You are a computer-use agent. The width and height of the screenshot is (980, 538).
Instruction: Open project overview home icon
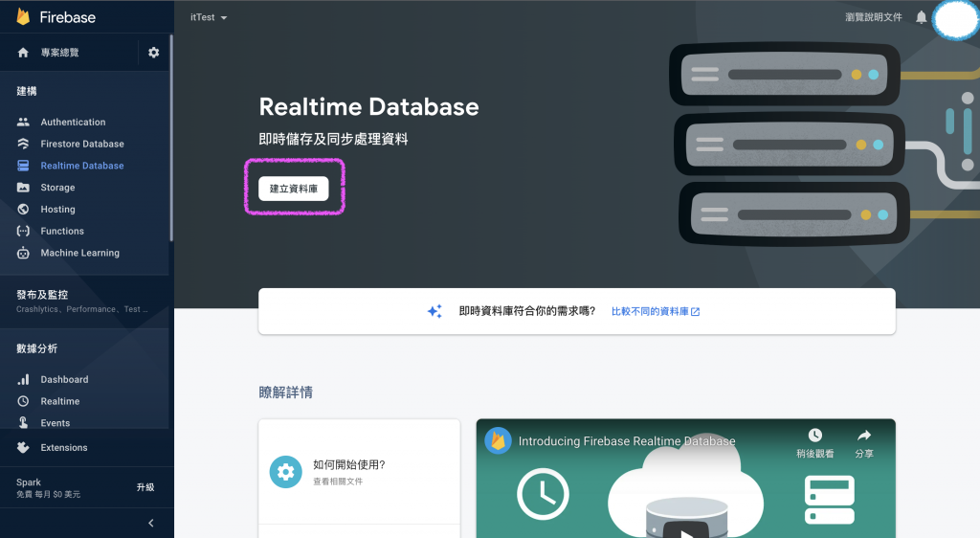(x=23, y=53)
